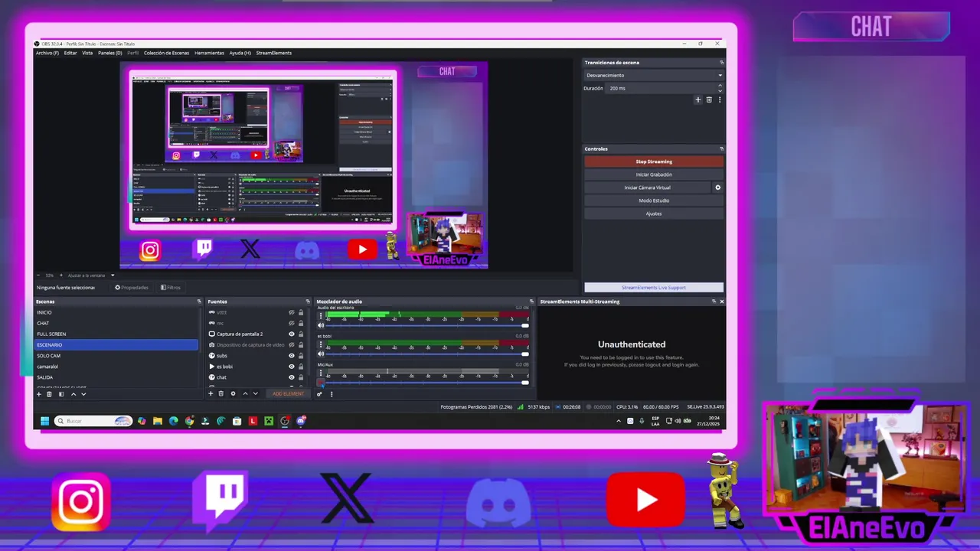Adjust the Duración 200 ms stepper arrows
This screenshot has width=980, height=551.
pos(720,88)
